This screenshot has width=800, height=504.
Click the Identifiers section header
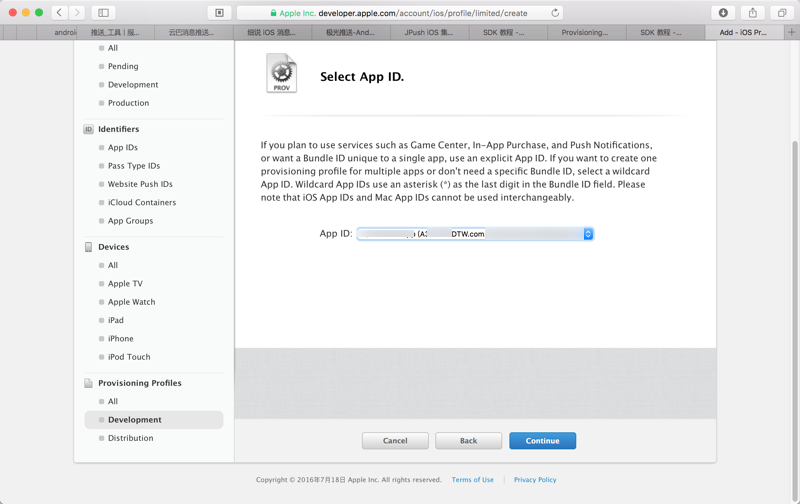119,129
